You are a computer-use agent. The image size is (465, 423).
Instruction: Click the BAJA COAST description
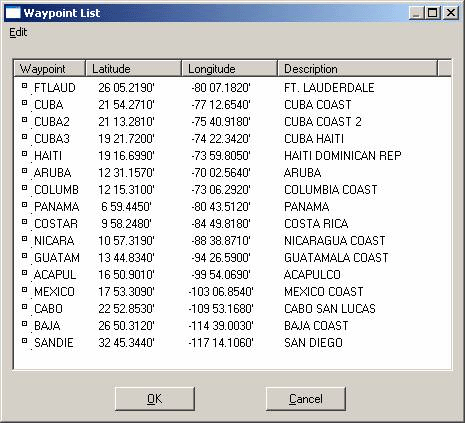pos(316,326)
